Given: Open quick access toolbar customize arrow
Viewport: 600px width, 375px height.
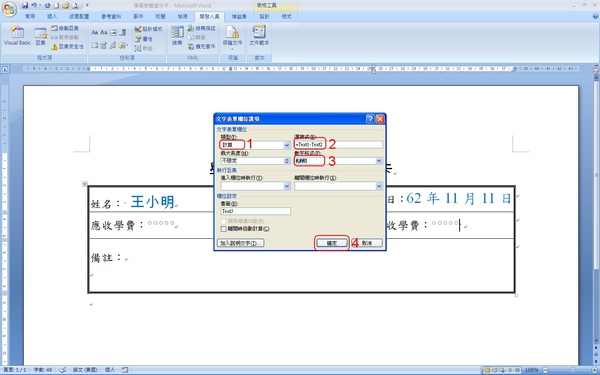Looking at the screenshot, I should pyautogui.click(x=87, y=5).
